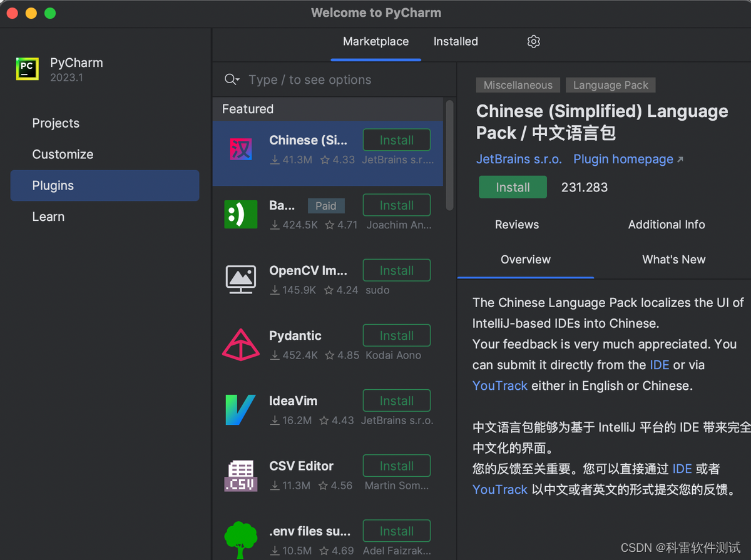Open the What's New tab
Screen dimensions: 751x560
(673, 260)
